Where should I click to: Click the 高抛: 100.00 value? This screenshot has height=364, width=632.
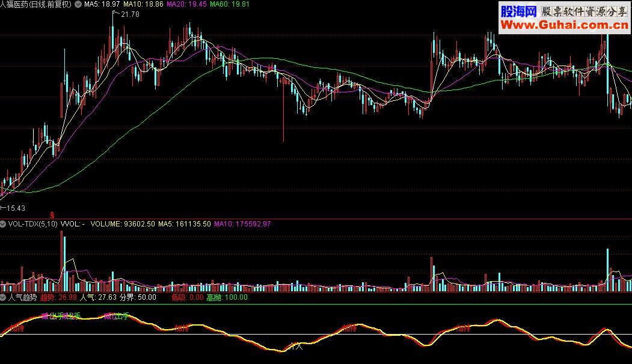click(x=227, y=297)
